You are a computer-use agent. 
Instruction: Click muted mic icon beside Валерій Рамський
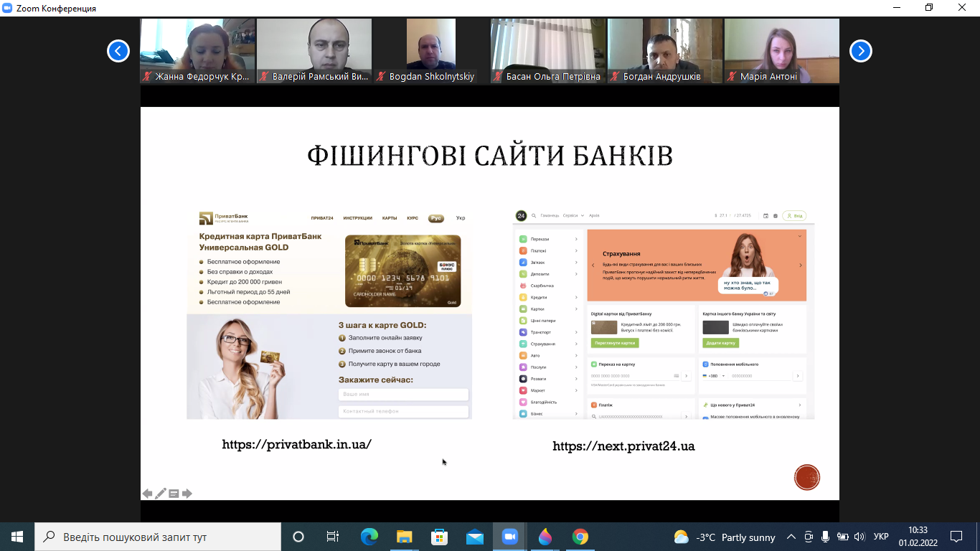[265, 76]
